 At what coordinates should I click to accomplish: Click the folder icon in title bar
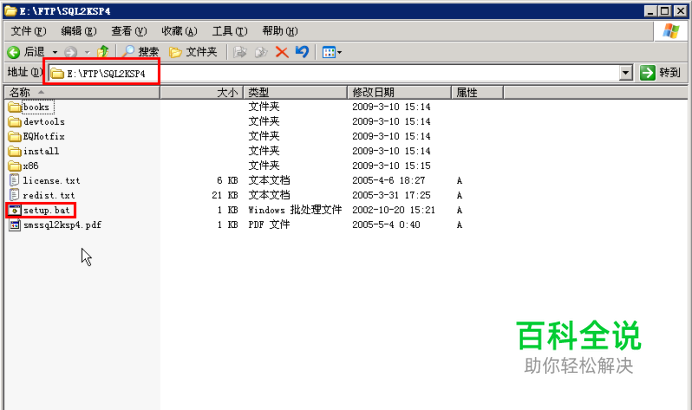[x=10, y=11]
